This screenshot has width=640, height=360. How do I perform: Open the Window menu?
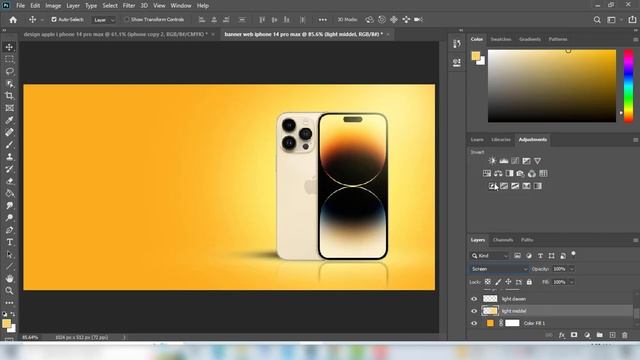(x=181, y=6)
